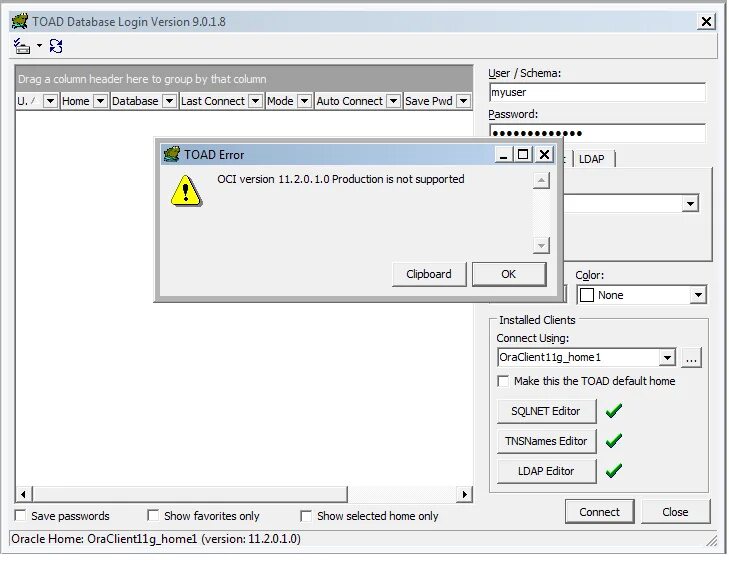Click the error message scroll down arrow
The image size is (729, 561).
541,245
